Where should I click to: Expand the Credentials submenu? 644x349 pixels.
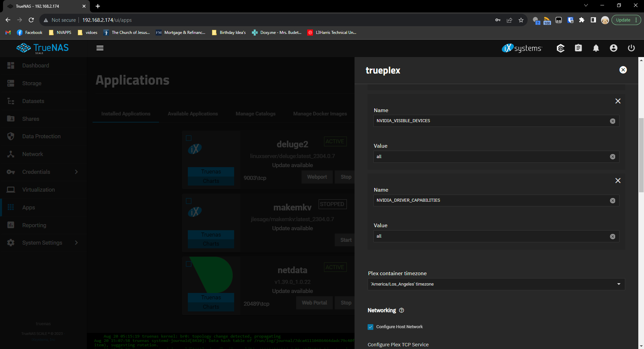coord(43,172)
